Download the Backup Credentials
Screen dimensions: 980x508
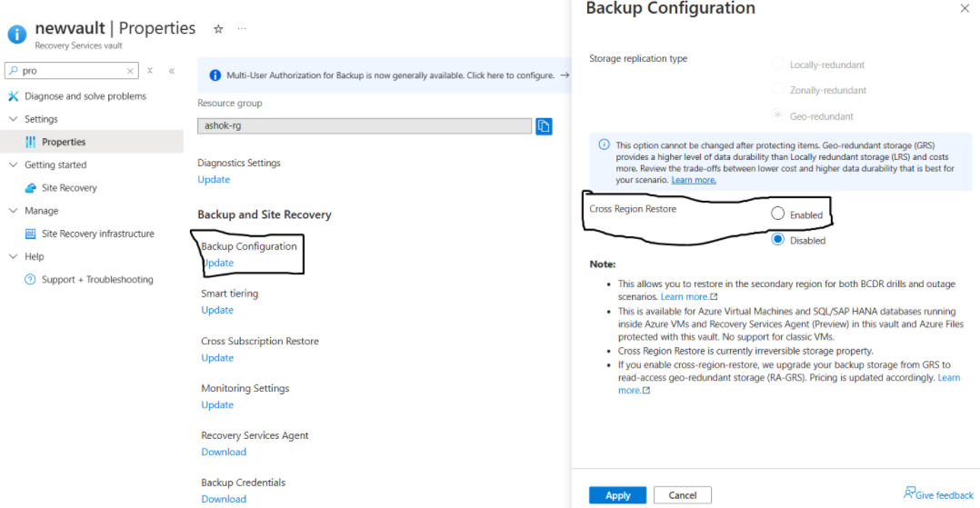pyautogui.click(x=224, y=499)
